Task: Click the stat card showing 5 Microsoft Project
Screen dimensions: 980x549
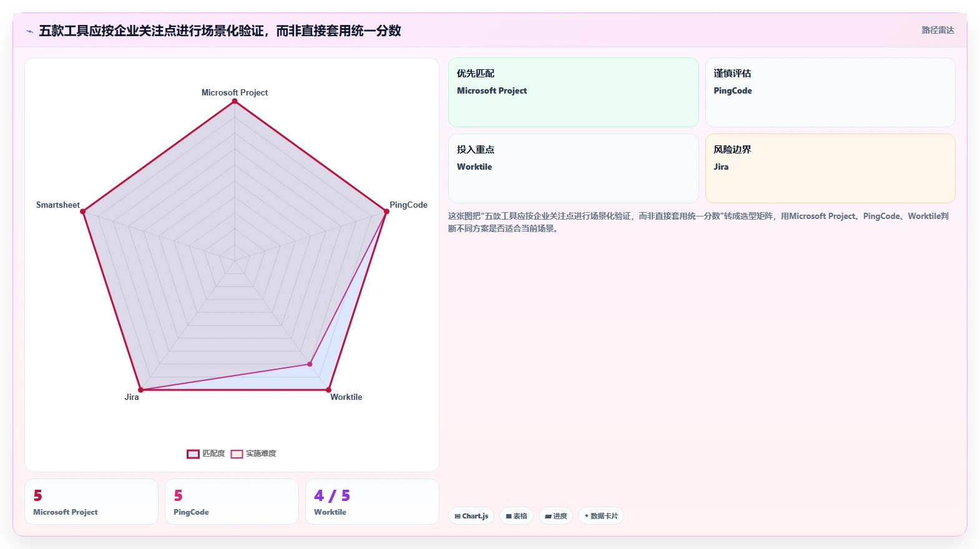Action: (91, 502)
